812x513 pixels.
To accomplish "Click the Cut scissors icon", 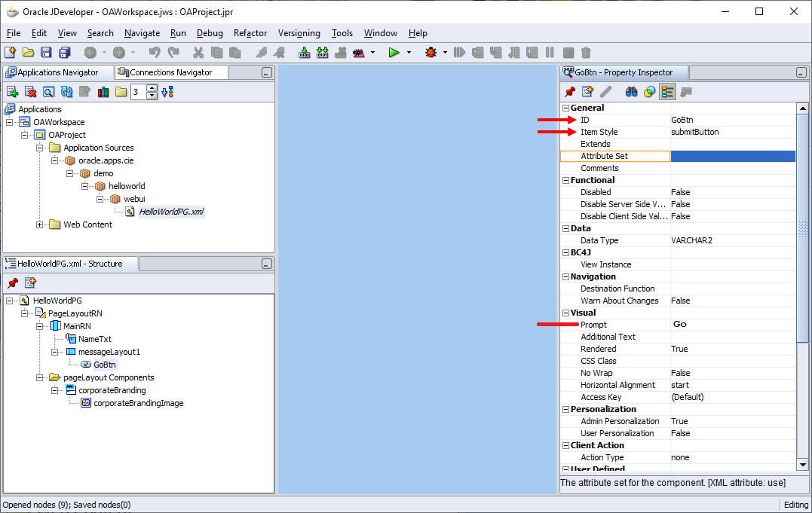I will pyautogui.click(x=198, y=52).
